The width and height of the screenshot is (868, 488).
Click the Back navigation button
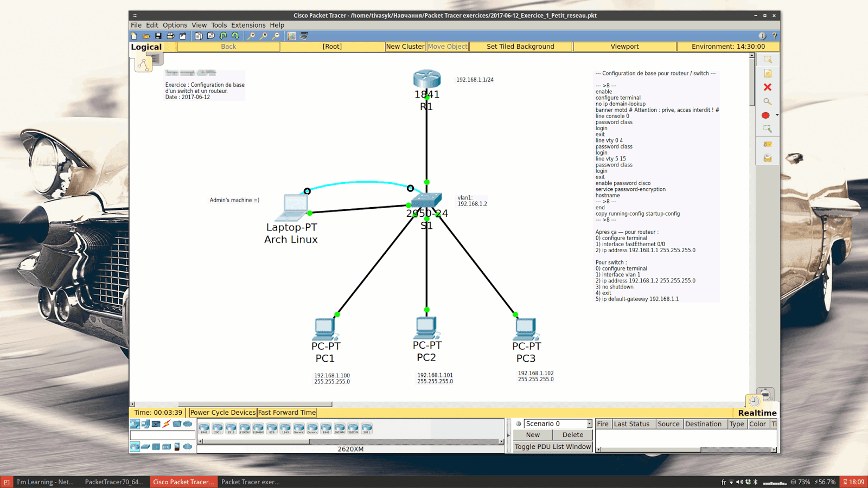coord(228,47)
